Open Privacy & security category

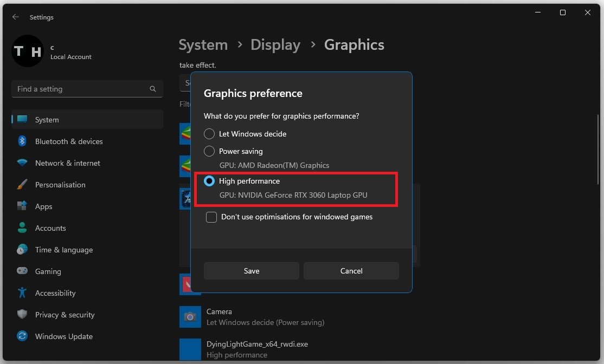(x=87, y=315)
